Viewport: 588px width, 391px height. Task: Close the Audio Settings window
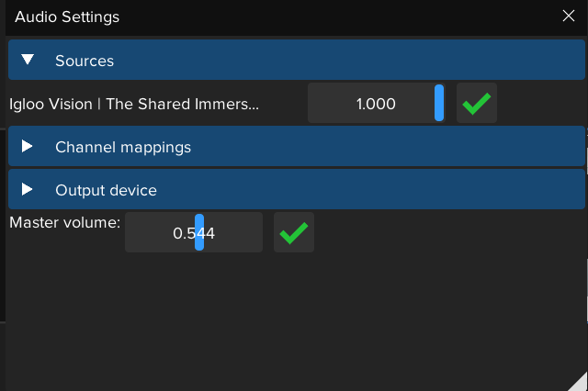(569, 16)
